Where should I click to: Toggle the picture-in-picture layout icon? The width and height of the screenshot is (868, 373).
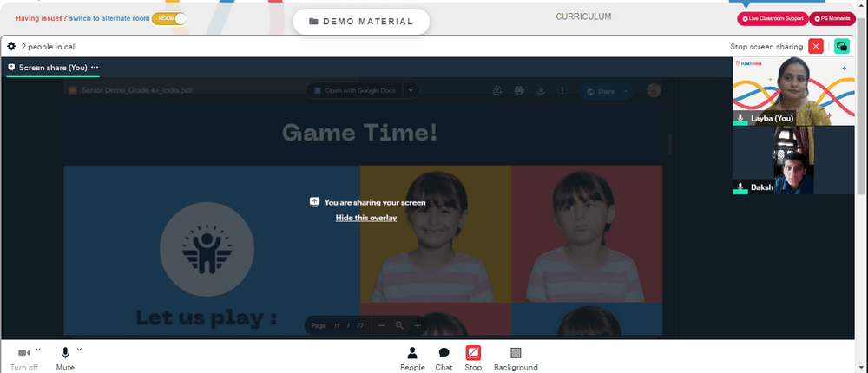(841, 47)
